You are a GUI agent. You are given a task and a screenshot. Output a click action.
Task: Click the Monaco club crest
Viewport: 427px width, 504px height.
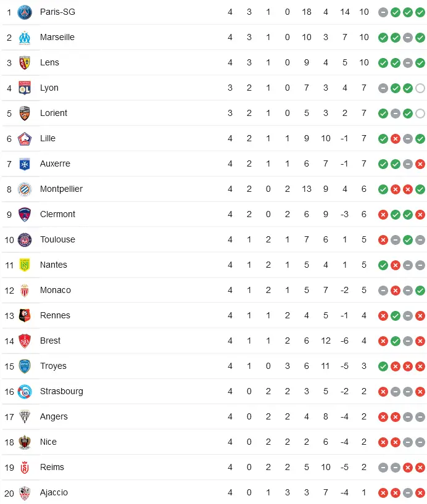[x=25, y=290]
